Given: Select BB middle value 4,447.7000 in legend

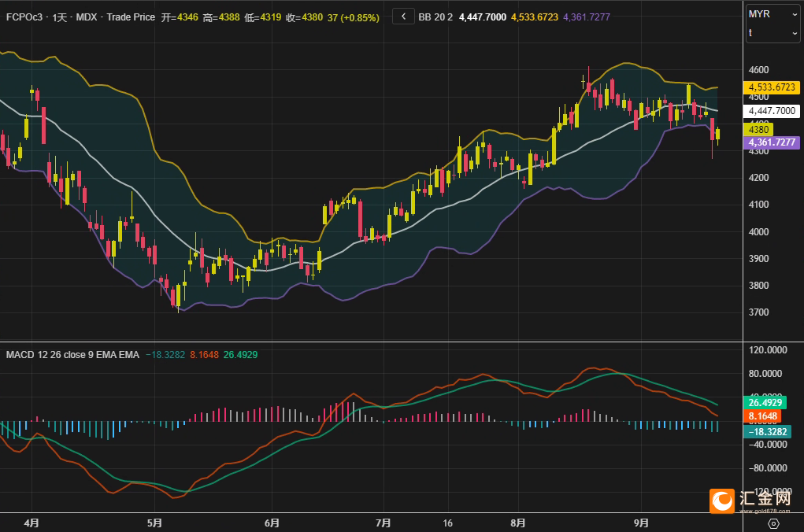Looking at the screenshot, I should (483, 17).
